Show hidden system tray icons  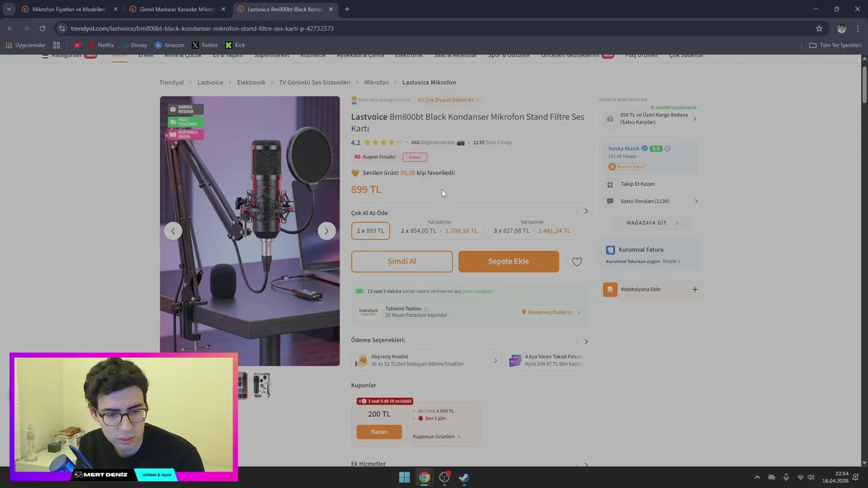pyautogui.click(x=757, y=477)
